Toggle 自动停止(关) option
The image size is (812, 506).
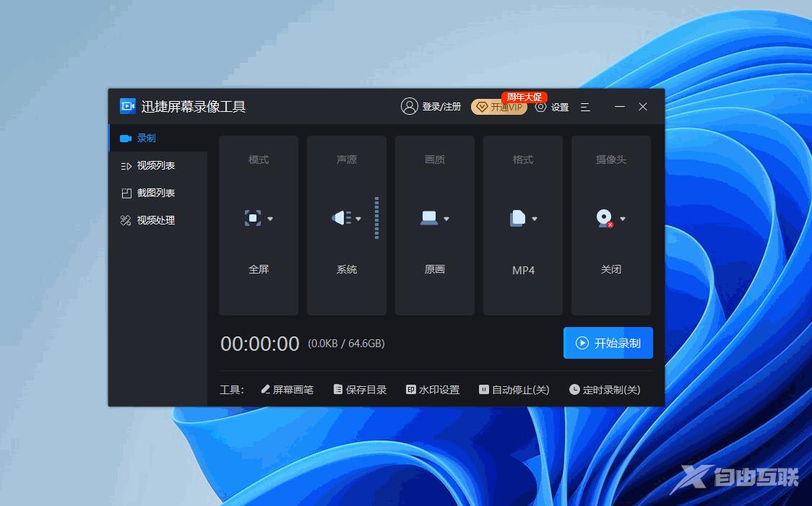[x=514, y=390]
